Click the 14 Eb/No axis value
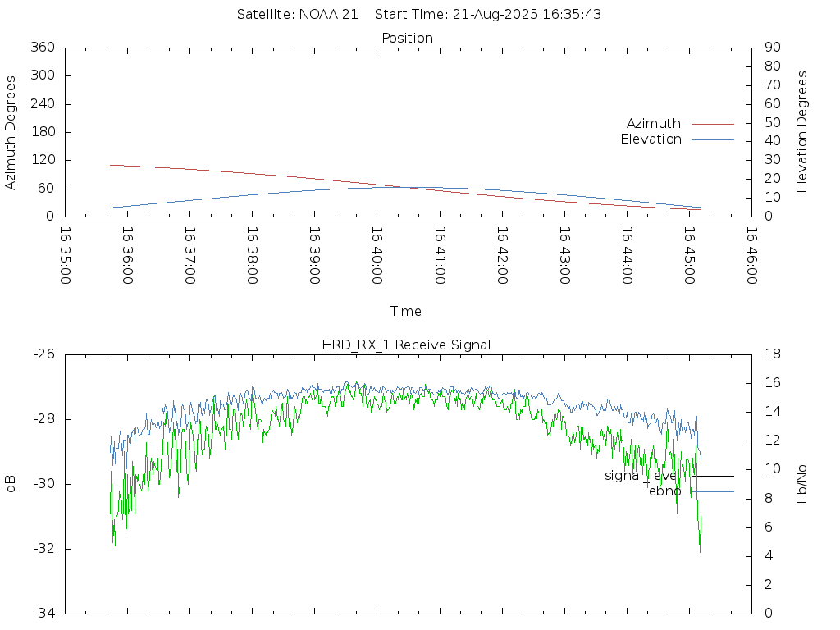 click(773, 412)
